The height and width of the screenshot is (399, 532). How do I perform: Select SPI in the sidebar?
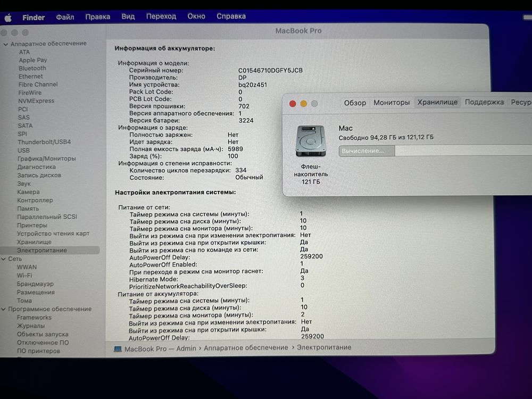coord(22,134)
